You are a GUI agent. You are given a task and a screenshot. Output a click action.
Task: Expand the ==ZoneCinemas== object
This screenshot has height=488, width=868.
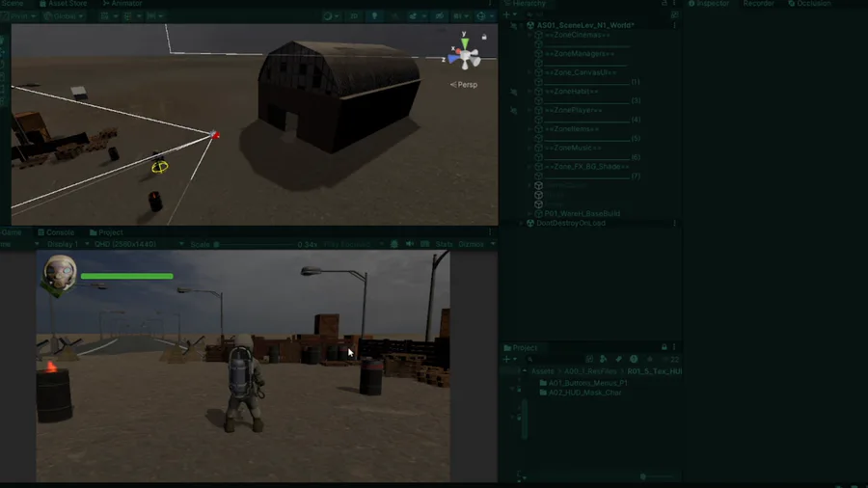(x=529, y=35)
